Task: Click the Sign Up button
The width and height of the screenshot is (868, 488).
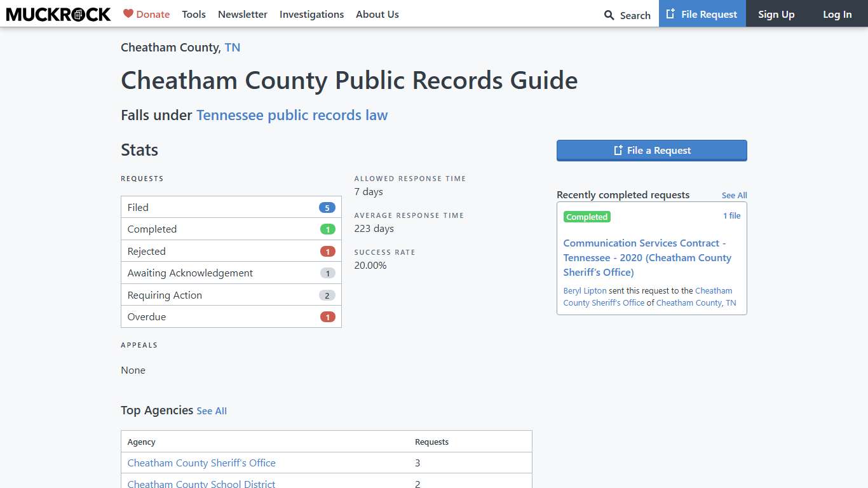Action: (776, 13)
